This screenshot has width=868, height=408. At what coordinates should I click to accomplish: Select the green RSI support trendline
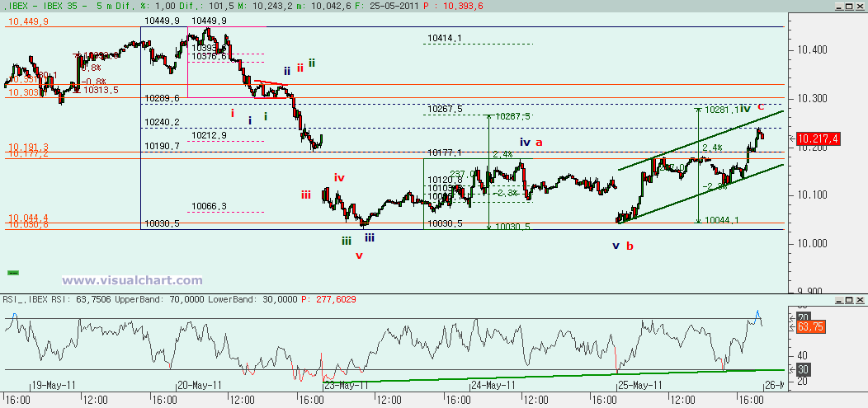coord(554,376)
